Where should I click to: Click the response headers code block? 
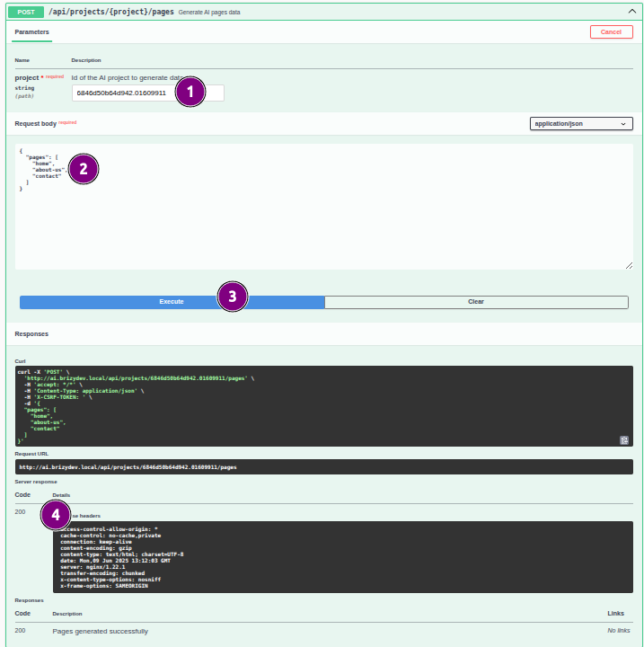[343, 557]
